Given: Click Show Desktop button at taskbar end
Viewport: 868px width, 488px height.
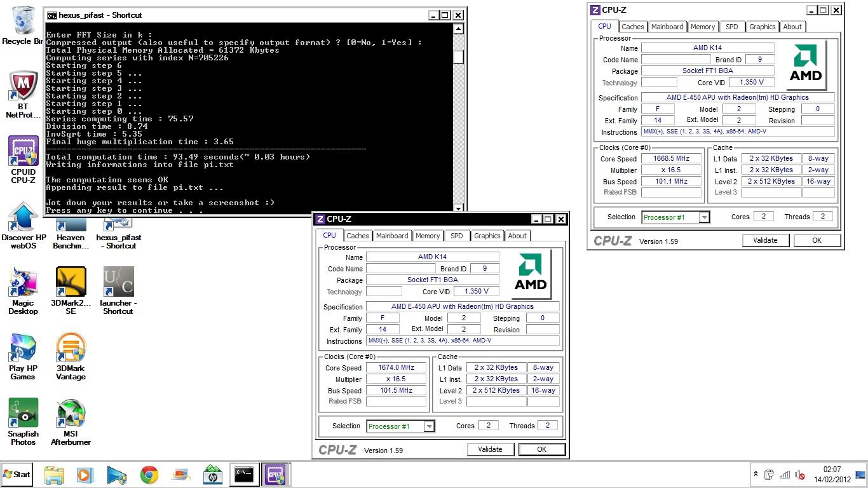Looking at the screenshot, I should click(x=861, y=475).
